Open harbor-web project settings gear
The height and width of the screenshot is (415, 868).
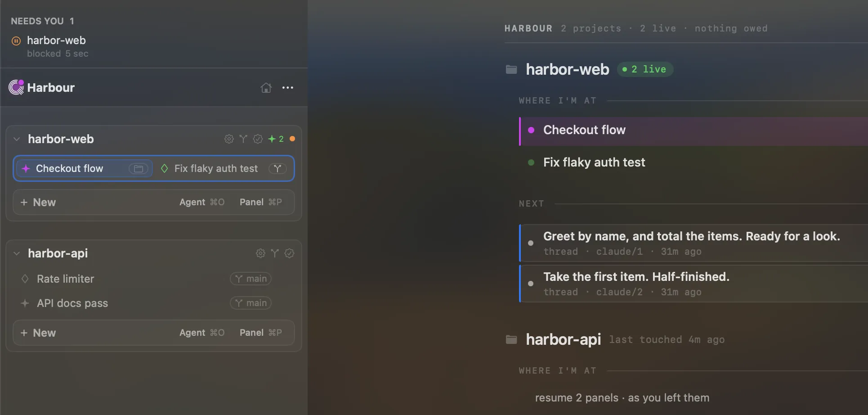[x=229, y=139]
